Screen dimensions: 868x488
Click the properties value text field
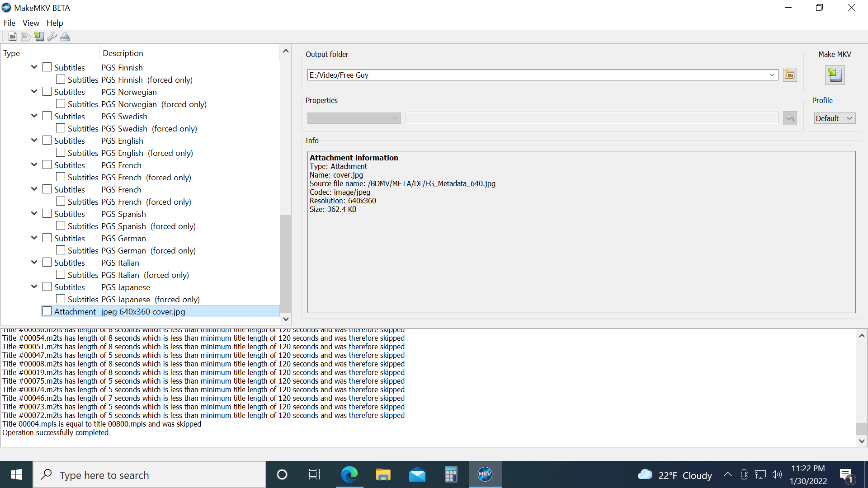(x=591, y=118)
